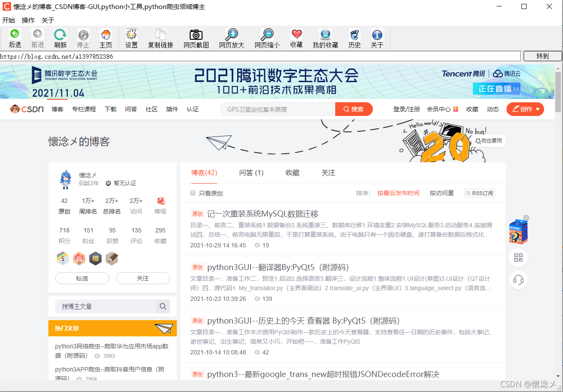Sort by 按访问量

442,193
